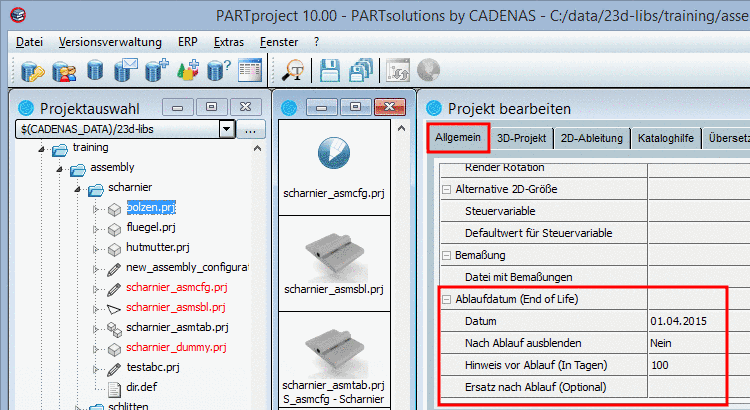Click the Steuervariable property row
This screenshot has width=750, height=410.
pos(595,211)
